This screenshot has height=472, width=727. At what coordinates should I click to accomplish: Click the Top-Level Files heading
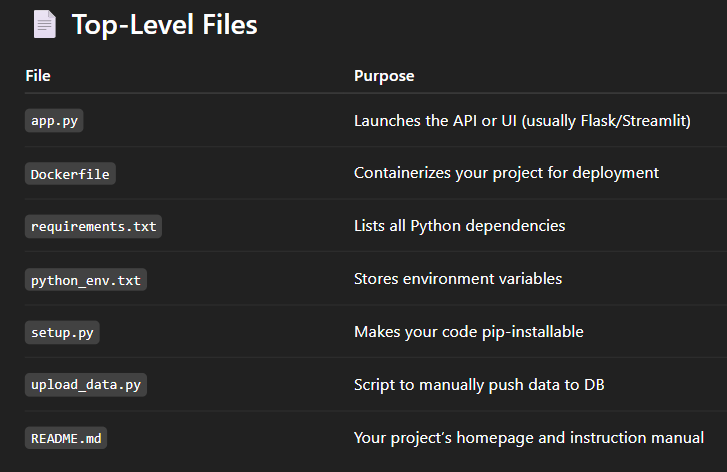(x=164, y=25)
